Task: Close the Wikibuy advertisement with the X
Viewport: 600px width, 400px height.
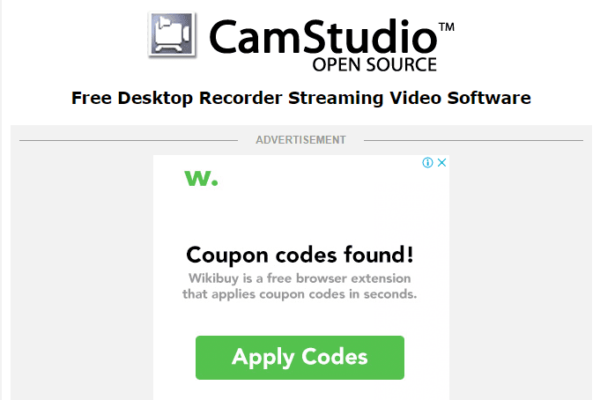Action: click(x=442, y=163)
